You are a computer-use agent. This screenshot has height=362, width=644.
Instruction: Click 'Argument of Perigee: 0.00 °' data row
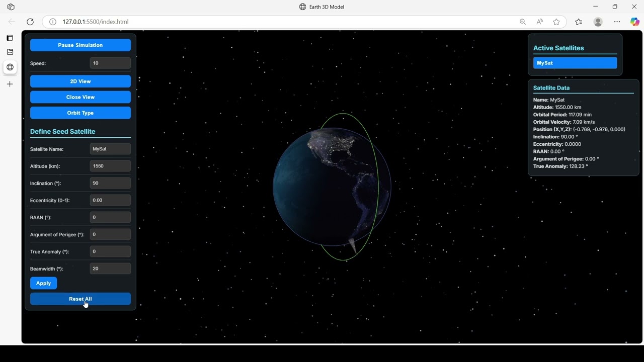point(566,159)
